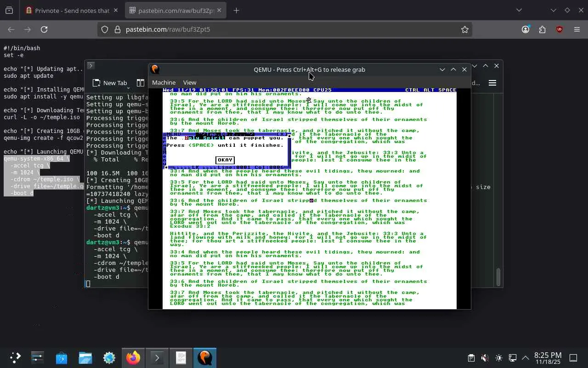588x368 pixels.
Task: Bookmark this page with the star icon
Action: [x=465, y=29]
